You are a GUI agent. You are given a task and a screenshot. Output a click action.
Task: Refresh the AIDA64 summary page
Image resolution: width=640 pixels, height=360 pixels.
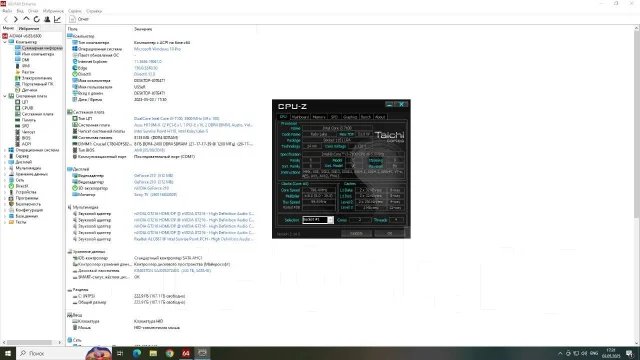point(37,19)
